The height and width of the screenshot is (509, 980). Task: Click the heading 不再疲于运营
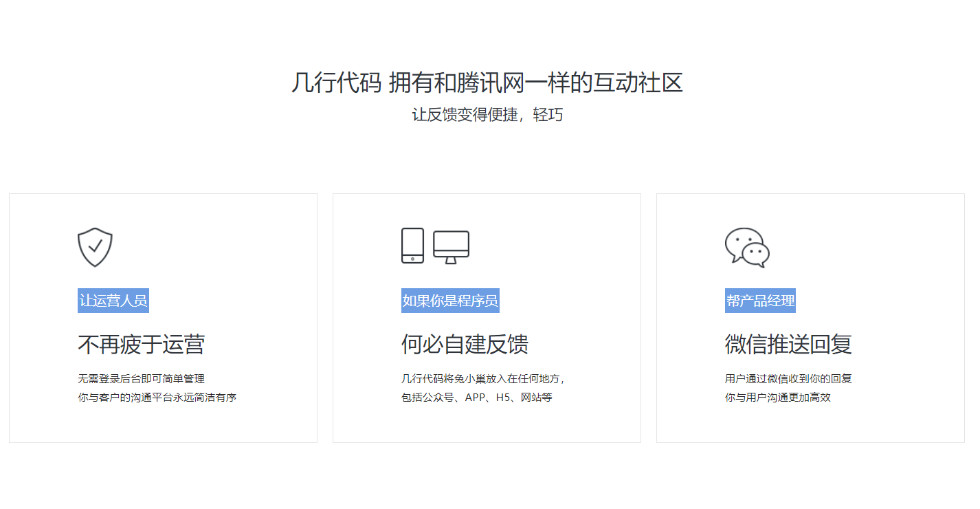(x=141, y=344)
